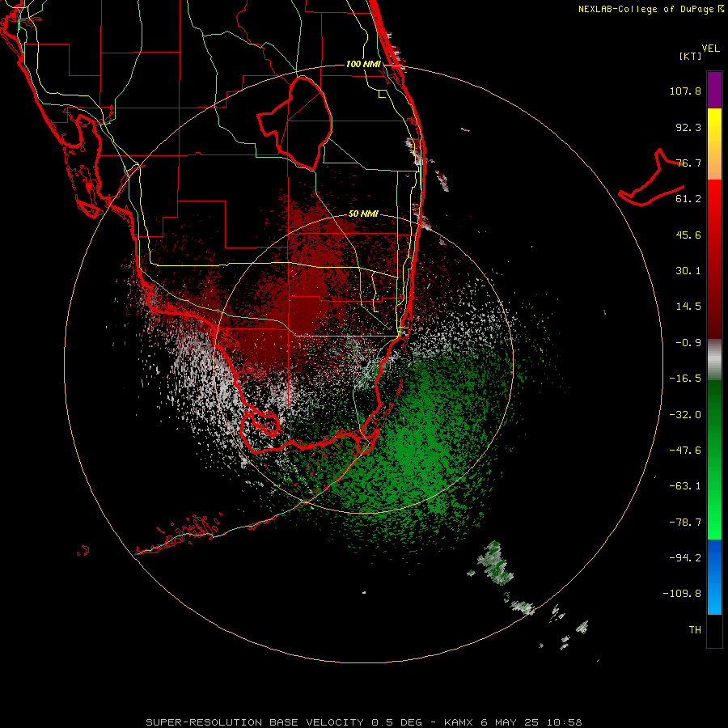Select the 30.1 scale value

coord(688,271)
